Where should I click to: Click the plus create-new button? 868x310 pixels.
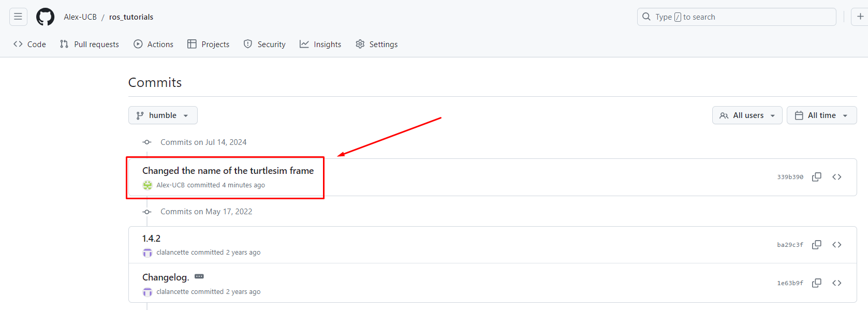tap(860, 17)
